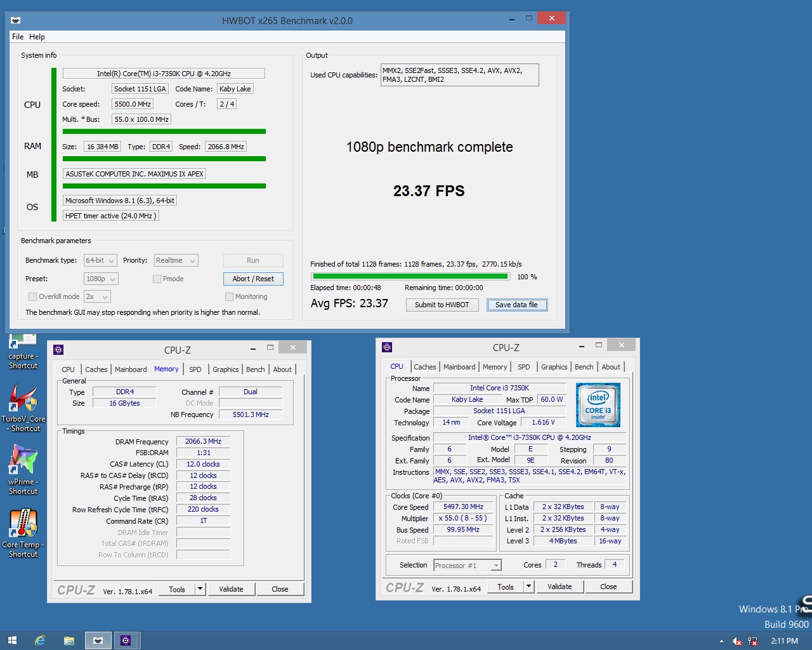Screen dimensions: 812x650
Task: Open Processor #1 selection dropdown
Action: point(468,565)
